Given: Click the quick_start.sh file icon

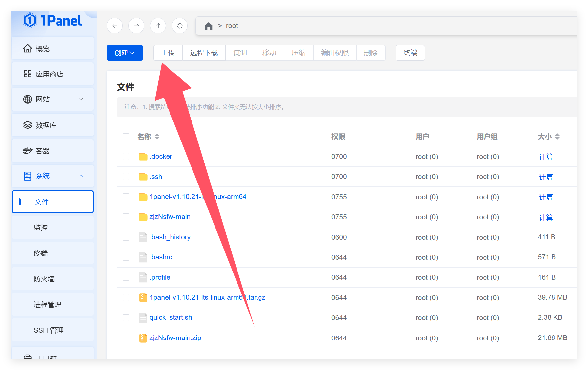Looking at the screenshot, I should point(143,318).
